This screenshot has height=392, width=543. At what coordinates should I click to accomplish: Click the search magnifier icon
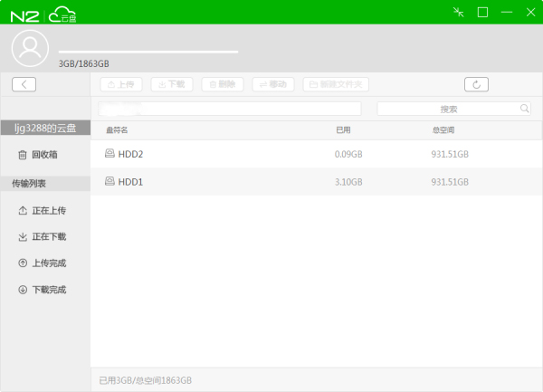[524, 109]
